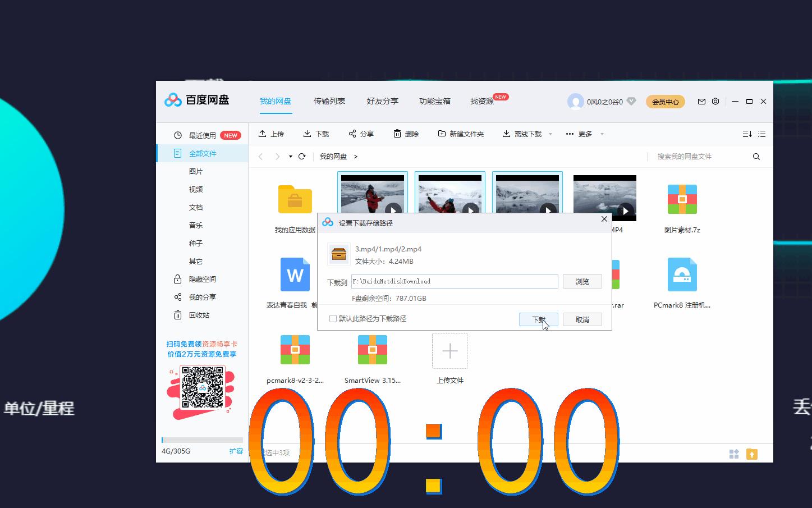Click the download path input field
812x508 pixels.
click(455, 281)
